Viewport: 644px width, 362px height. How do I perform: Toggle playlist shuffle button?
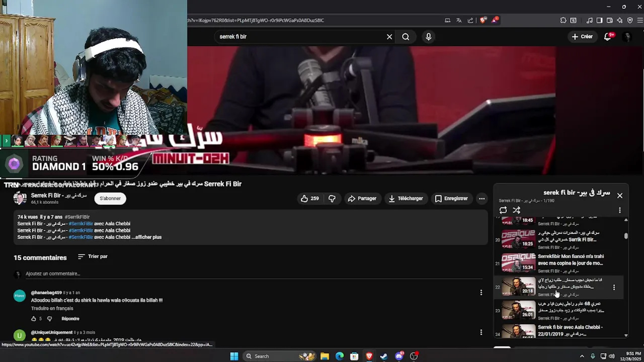click(x=517, y=210)
